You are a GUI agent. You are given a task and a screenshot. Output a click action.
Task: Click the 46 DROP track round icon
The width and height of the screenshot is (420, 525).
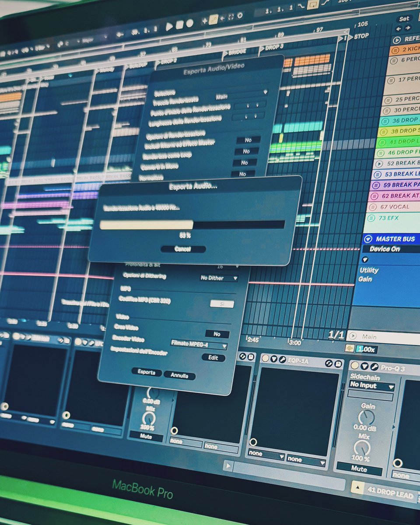coord(381,153)
